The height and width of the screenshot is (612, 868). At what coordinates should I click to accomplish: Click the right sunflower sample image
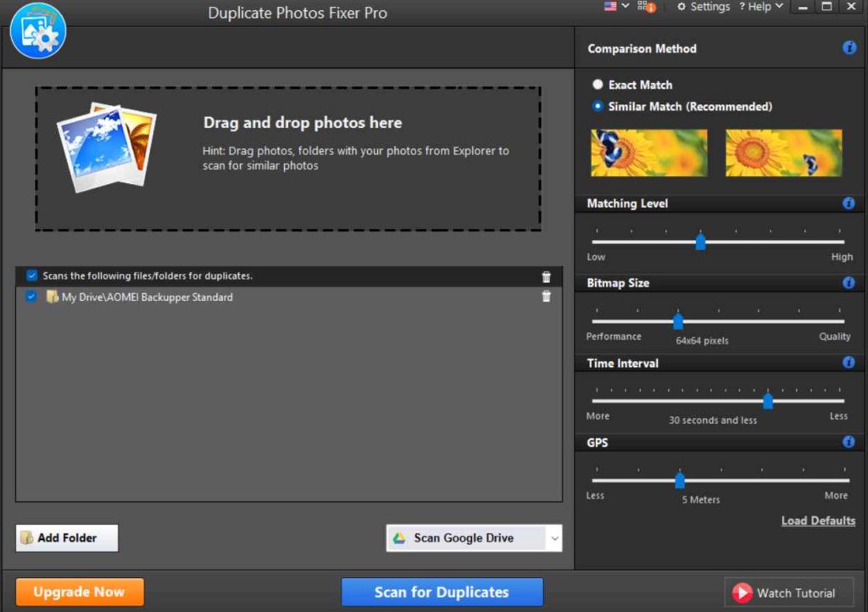(x=783, y=153)
